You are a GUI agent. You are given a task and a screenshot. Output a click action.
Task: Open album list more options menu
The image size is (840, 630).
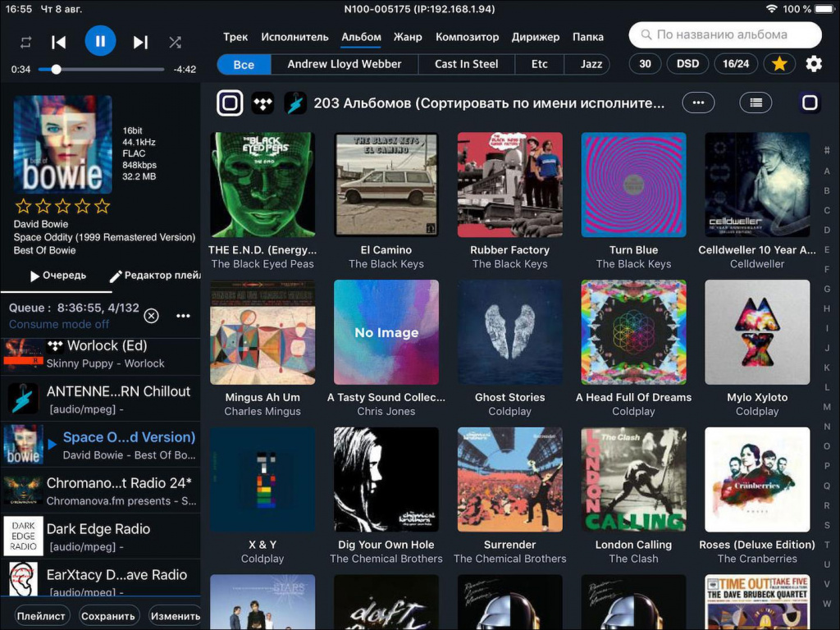coord(698,103)
